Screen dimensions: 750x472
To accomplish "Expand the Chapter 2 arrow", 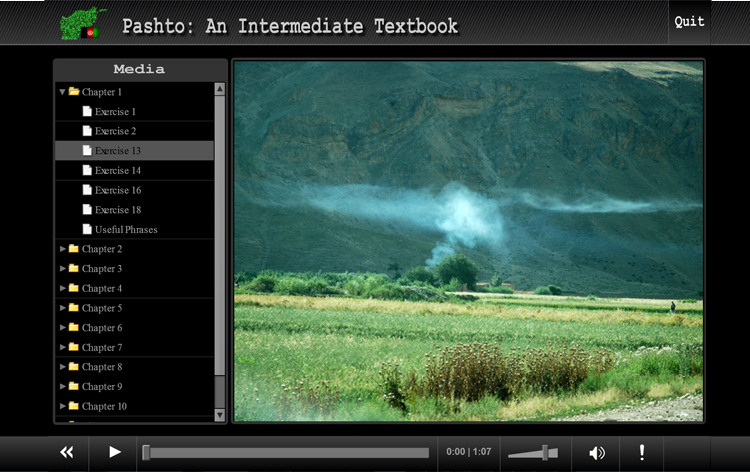I will pos(63,249).
